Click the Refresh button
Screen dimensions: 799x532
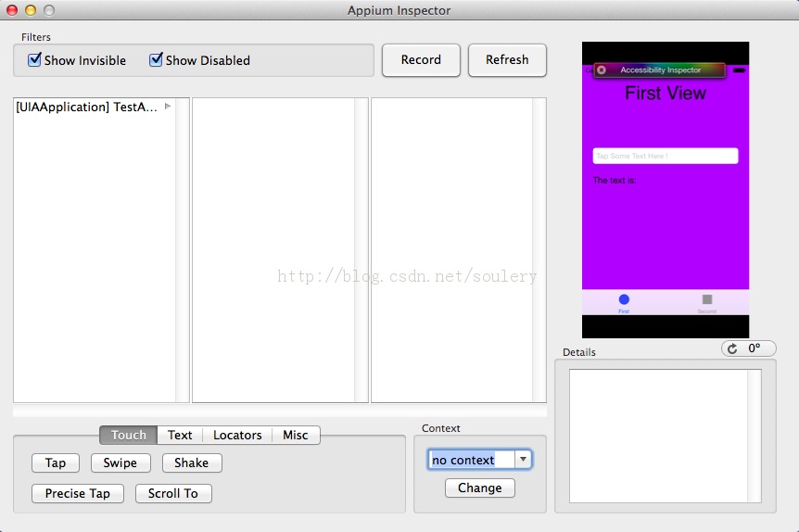[507, 60]
